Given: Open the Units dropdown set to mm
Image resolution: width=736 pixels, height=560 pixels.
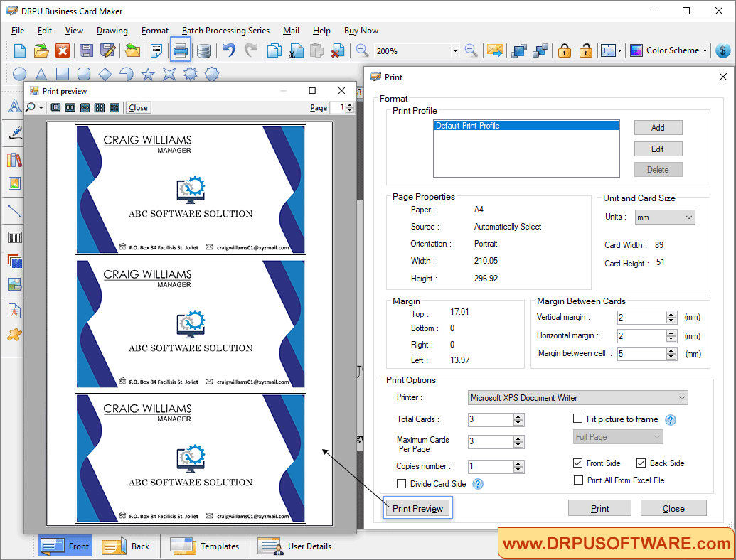Looking at the screenshot, I should (665, 217).
